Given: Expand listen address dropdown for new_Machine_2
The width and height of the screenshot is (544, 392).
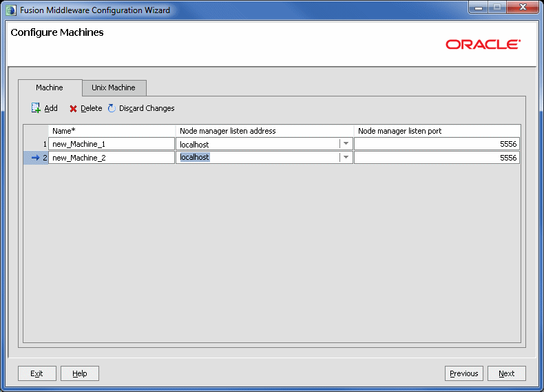Looking at the screenshot, I should pyautogui.click(x=346, y=157).
